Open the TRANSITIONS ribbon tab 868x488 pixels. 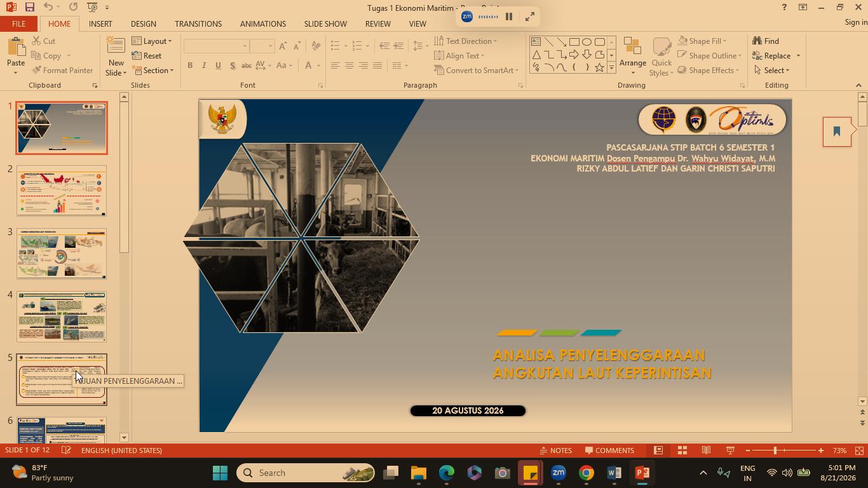click(198, 24)
